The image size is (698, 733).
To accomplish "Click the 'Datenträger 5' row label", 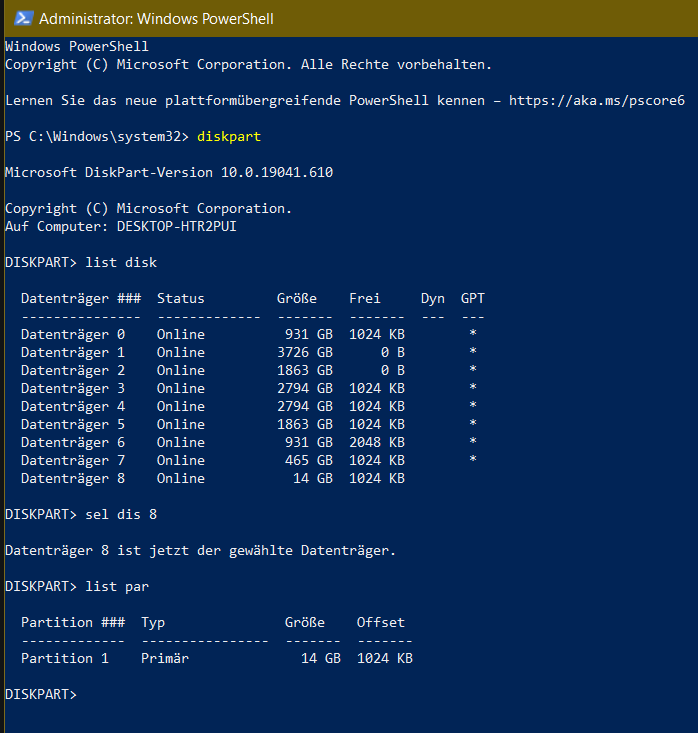I will 73,424.
